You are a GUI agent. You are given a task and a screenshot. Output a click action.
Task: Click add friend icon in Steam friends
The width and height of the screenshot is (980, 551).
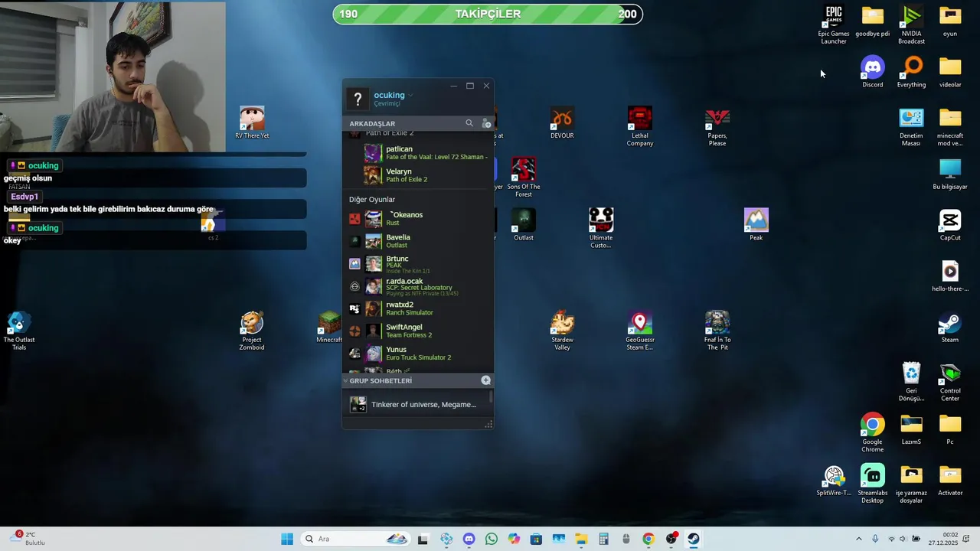(486, 123)
